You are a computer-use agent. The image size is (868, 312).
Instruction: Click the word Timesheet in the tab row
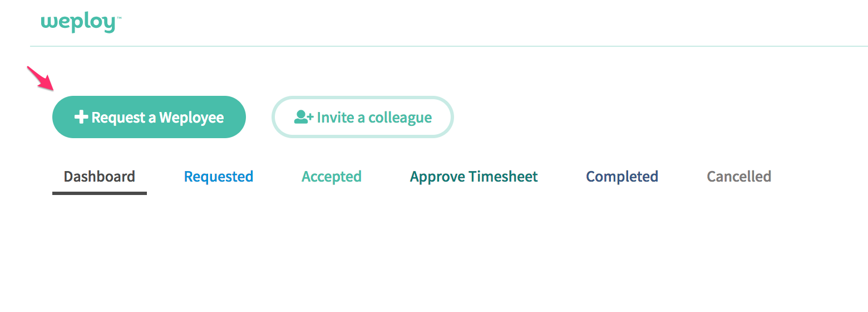point(504,177)
